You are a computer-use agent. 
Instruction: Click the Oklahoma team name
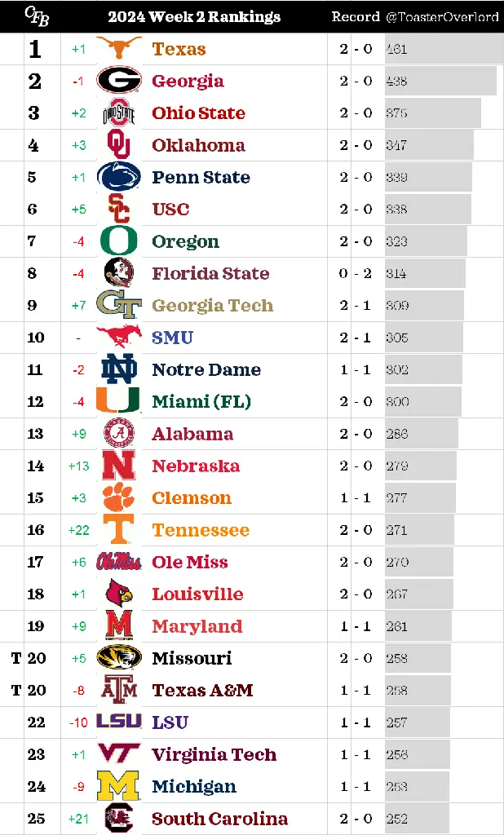pos(199,145)
